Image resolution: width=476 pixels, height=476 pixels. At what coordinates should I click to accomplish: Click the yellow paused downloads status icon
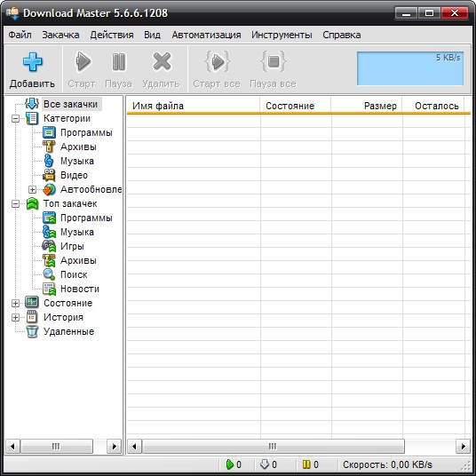pyautogui.click(x=306, y=464)
